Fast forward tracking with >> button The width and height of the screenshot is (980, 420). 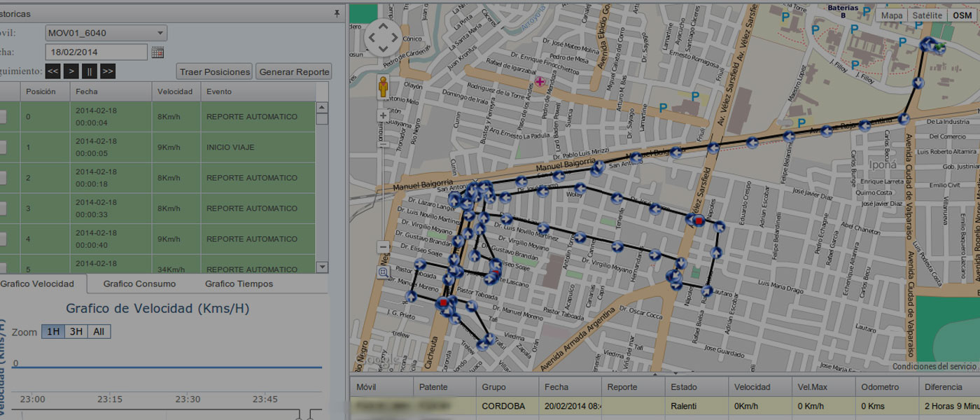click(108, 71)
